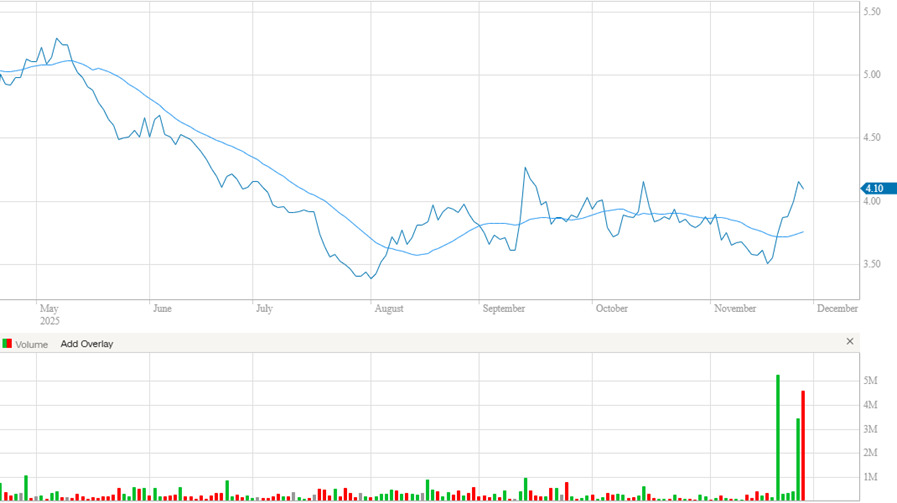Screen dimensions: 897x503
Task: Click the 5.00 price axis value
Action: [x=872, y=74]
